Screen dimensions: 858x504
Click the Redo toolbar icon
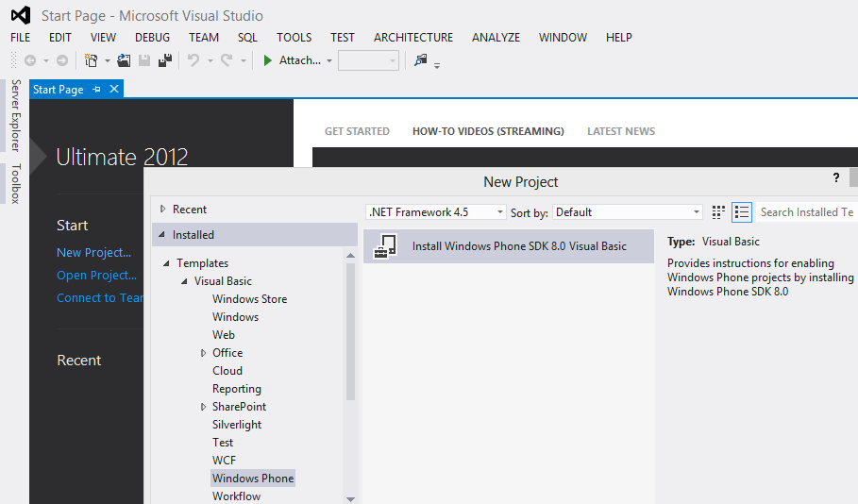(x=227, y=60)
